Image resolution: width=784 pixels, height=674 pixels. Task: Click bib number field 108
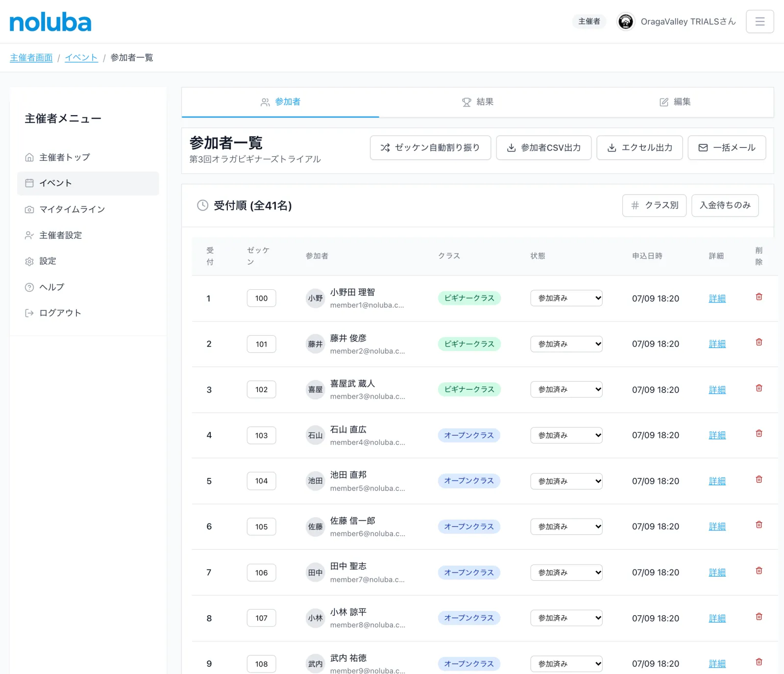coord(261,664)
